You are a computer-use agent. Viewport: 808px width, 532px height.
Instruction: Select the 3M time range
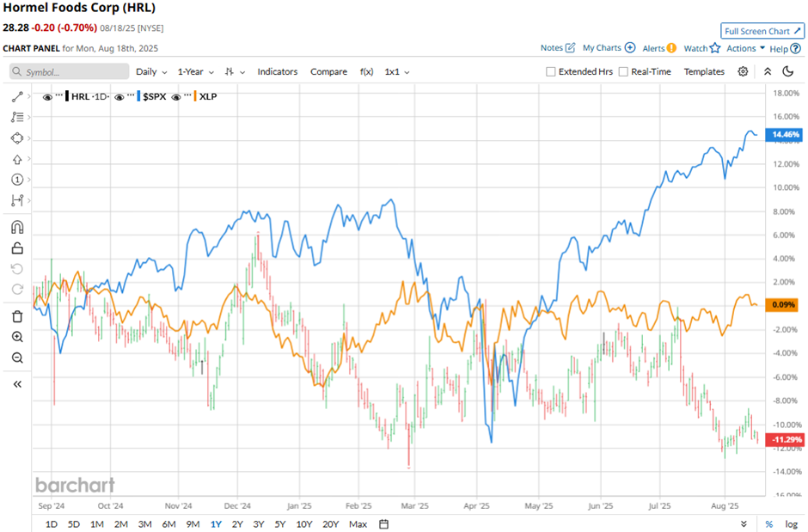tap(144, 523)
